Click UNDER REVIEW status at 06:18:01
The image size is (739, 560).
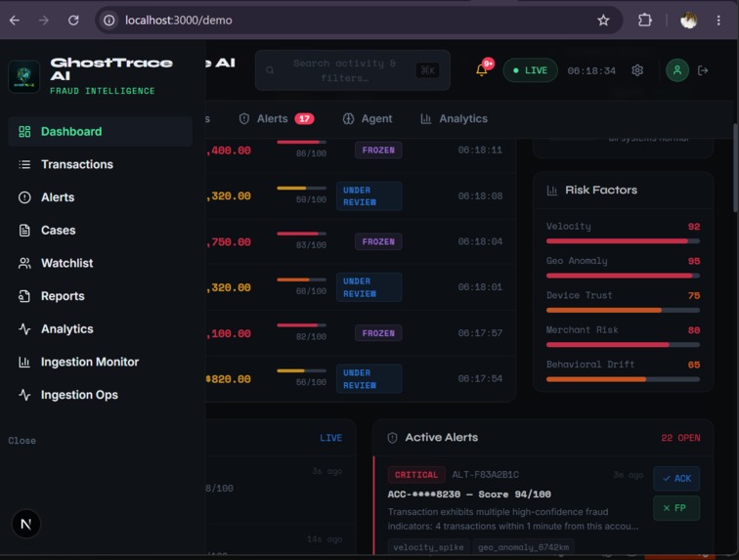tap(369, 287)
